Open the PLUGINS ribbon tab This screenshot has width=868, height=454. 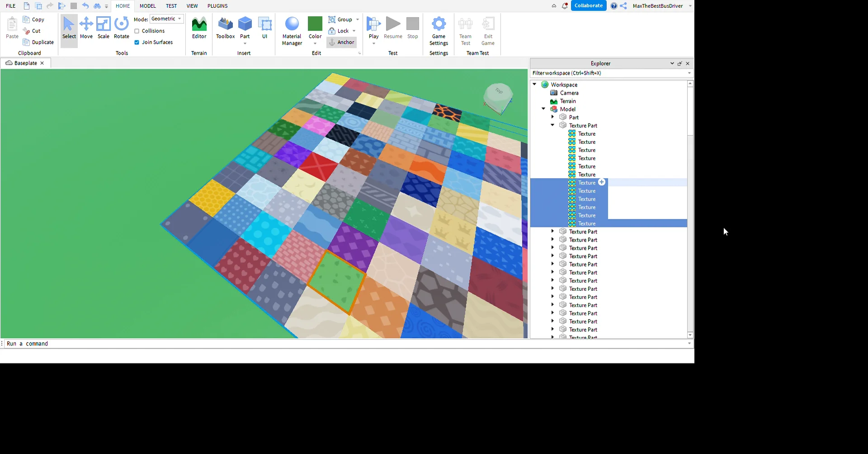[x=217, y=6]
